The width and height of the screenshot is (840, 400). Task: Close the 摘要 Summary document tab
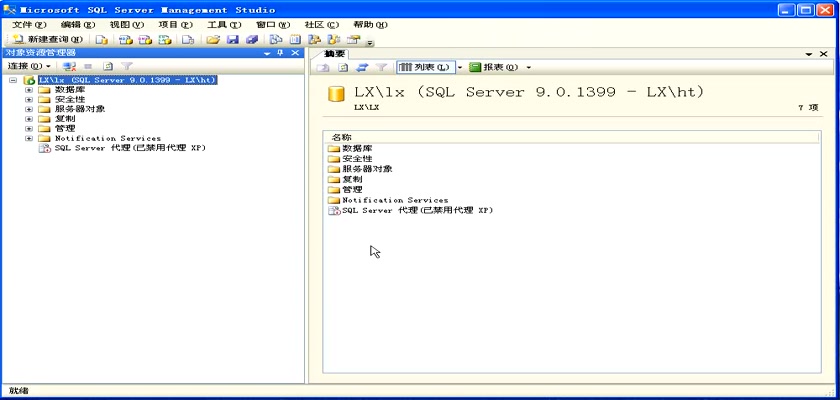(824, 54)
